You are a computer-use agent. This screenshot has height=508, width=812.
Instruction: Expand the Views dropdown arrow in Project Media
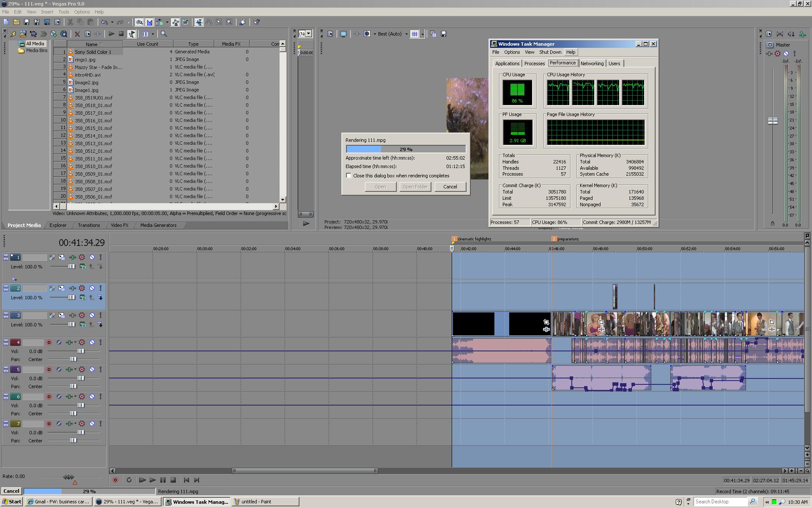[x=153, y=34]
